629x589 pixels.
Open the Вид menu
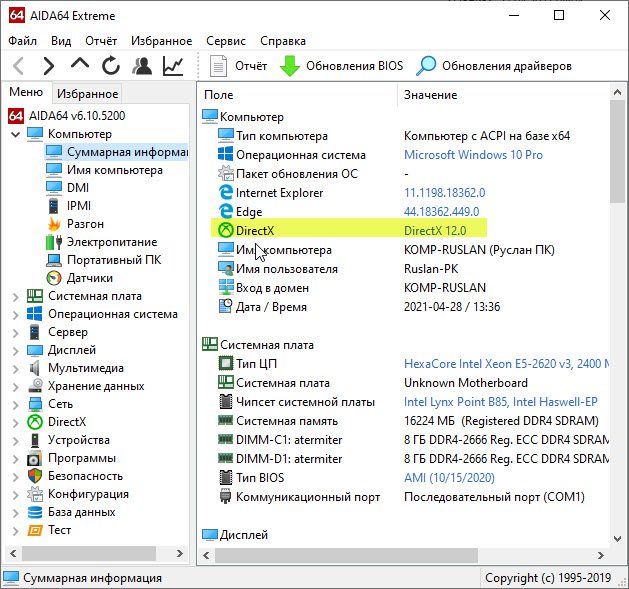point(61,41)
